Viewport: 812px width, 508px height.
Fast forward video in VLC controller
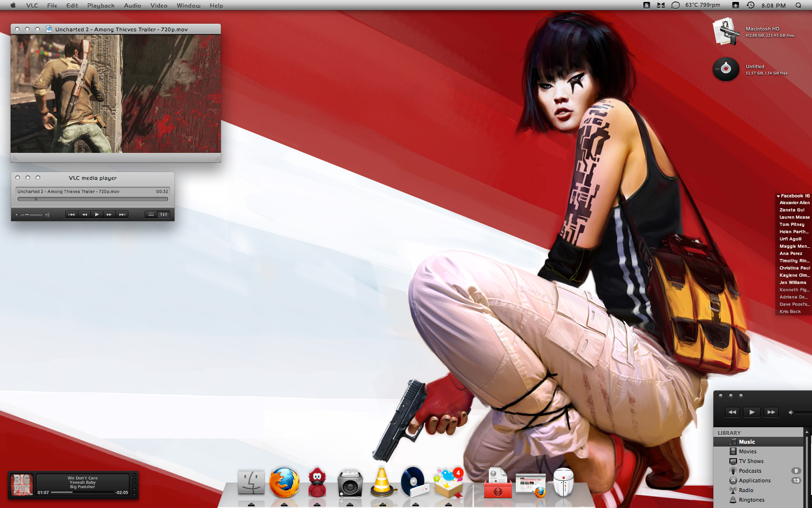click(109, 214)
